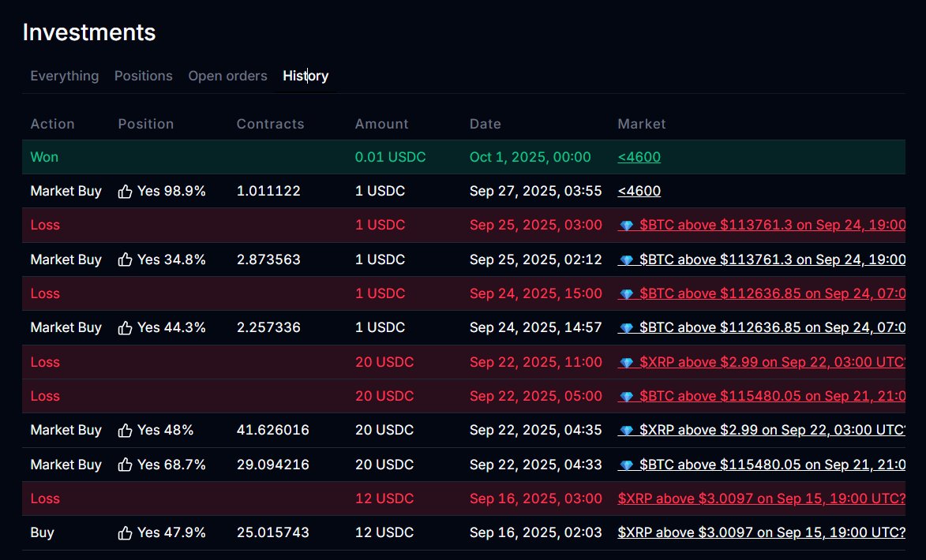Viewport: 926px width, 560px height.
Task: Open $BTC above $113761.3 link in Loss row
Action: [x=762, y=225]
